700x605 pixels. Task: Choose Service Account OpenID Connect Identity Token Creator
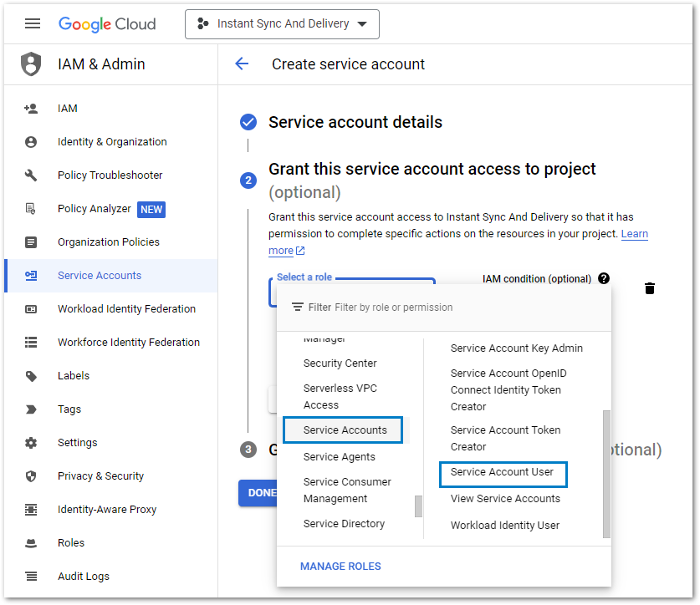[x=508, y=390]
